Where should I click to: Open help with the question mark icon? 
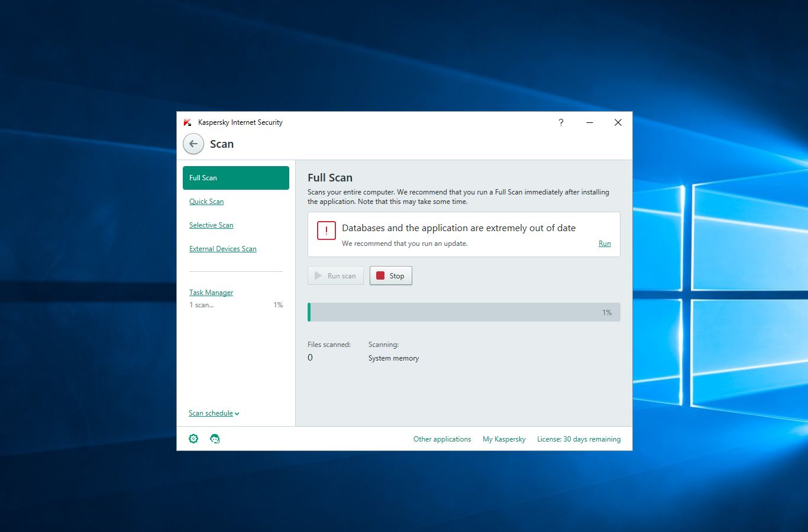[561, 122]
